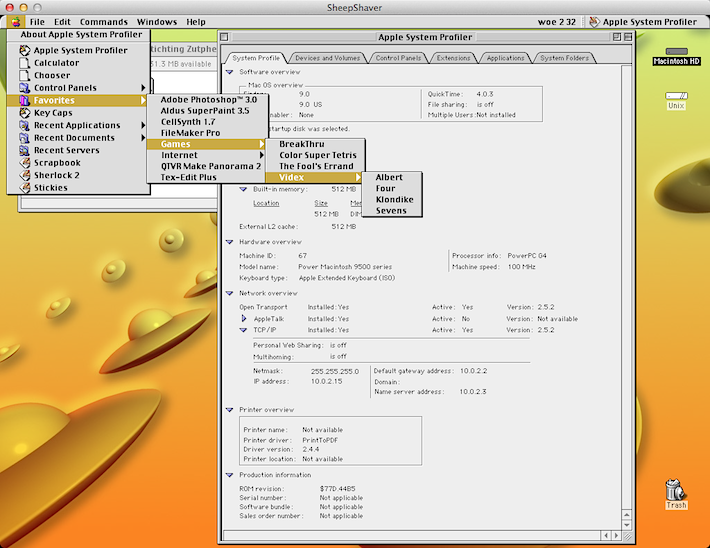This screenshot has height=548, width=710.
Task: Launch The Fool's Errand game
Action: [x=315, y=166]
